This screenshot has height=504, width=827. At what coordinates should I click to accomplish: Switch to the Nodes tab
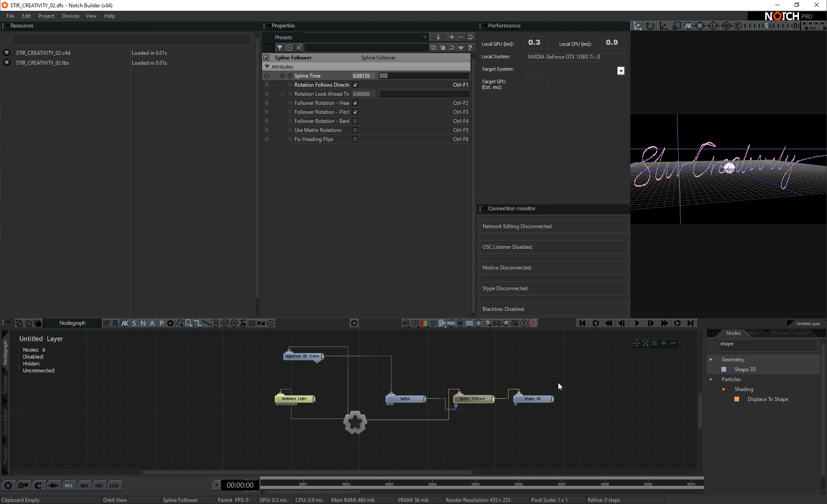coord(733,333)
